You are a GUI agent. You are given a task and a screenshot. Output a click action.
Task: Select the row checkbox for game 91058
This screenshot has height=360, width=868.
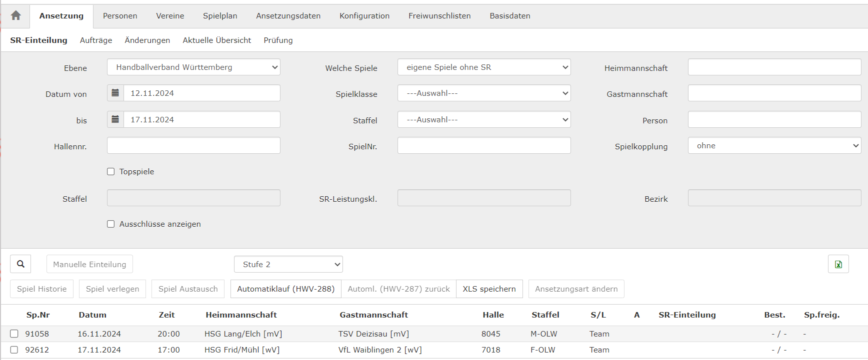click(14, 334)
